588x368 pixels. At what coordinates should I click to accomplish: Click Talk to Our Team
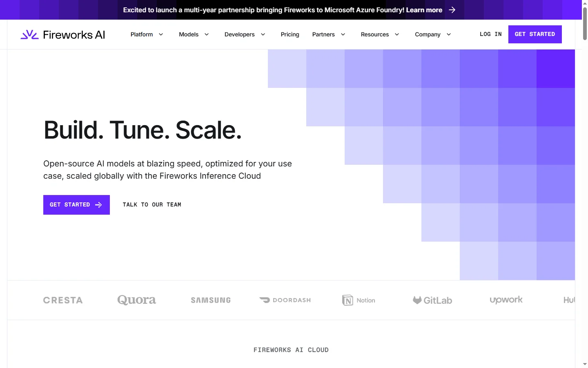(x=152, y=205)
